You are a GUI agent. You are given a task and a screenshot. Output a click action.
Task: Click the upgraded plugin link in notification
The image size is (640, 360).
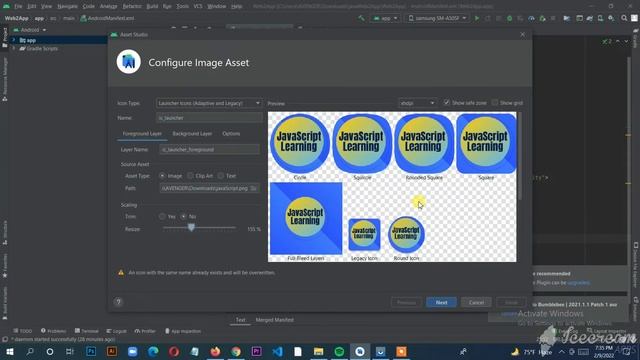[x=578, y=282]
